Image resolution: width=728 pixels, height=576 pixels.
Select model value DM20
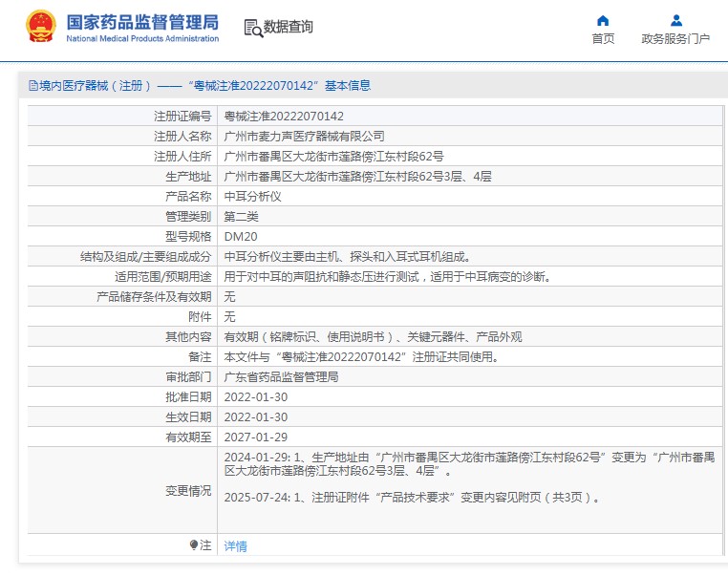coord(241,237)
